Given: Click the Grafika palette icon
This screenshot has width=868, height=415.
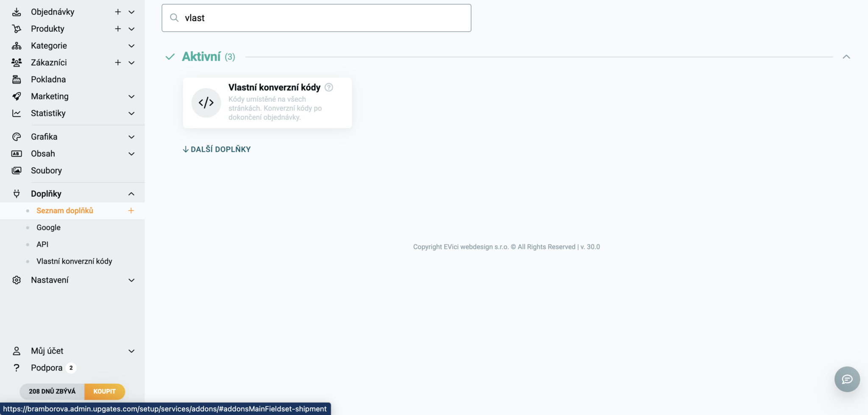Looking at the screenshot, I should (x=17, y=136).
